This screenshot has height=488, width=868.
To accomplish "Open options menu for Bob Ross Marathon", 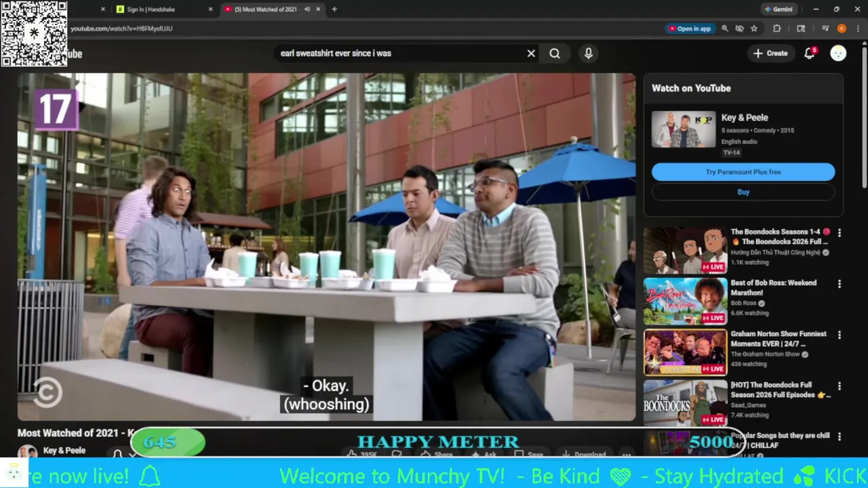I will pos(840,284).
